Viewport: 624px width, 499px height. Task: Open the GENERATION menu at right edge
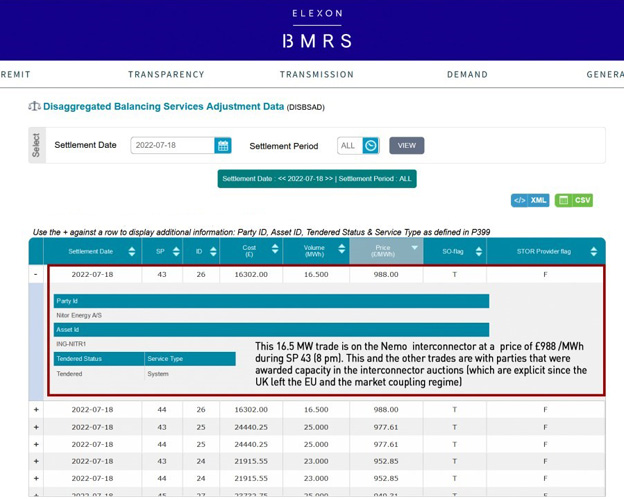tap(605, 74)
